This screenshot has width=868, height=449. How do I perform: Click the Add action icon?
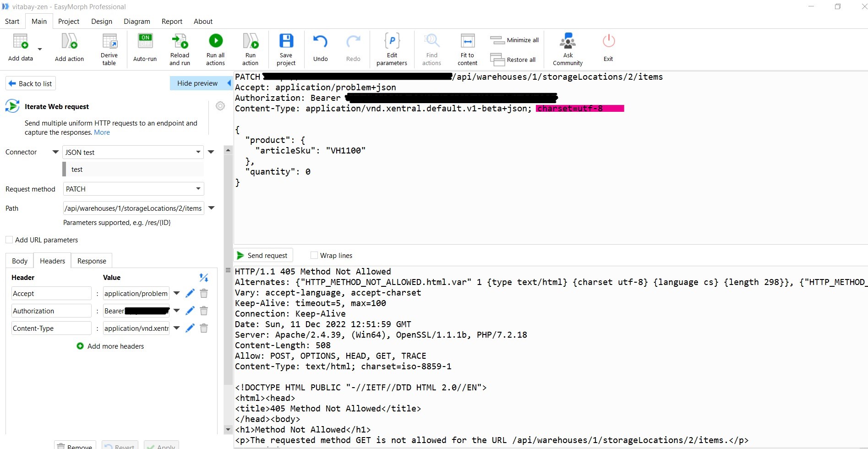coord(69,42)
